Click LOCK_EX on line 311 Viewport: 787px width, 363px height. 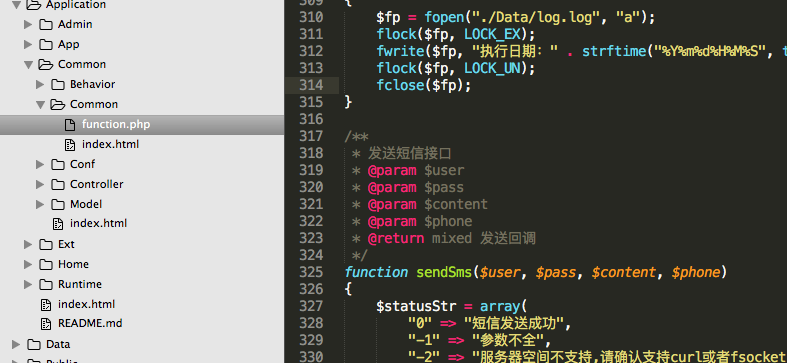[492, 35]
